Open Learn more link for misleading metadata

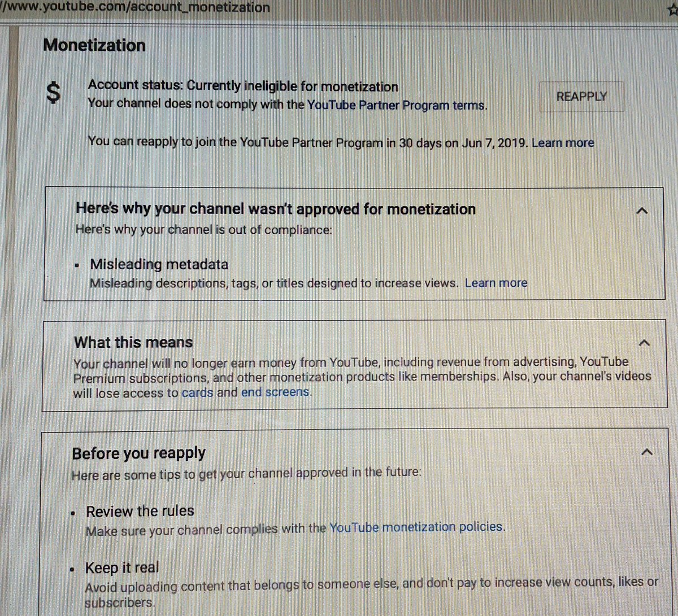[496, 283]
